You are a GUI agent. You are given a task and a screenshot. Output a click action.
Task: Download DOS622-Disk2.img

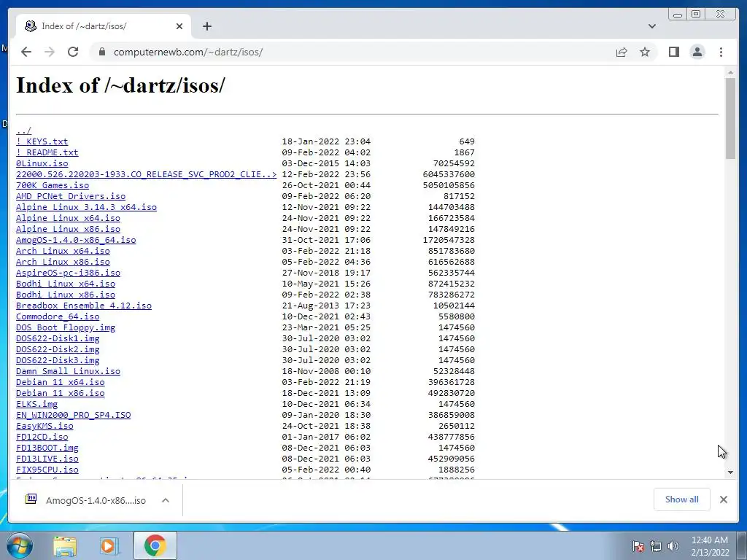[58, 349]
